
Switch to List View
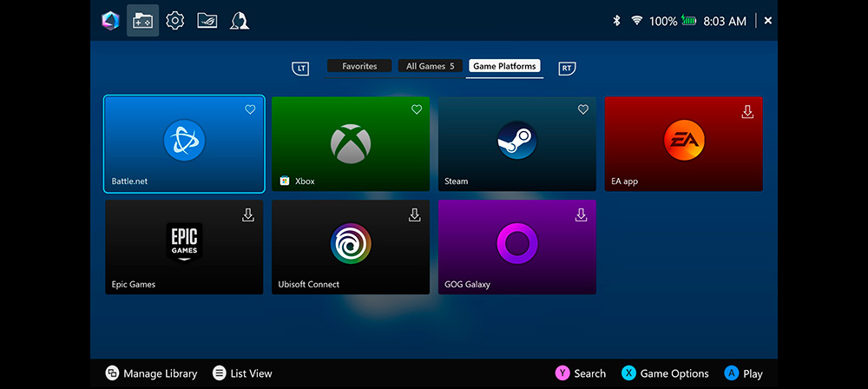coord(242,373)
